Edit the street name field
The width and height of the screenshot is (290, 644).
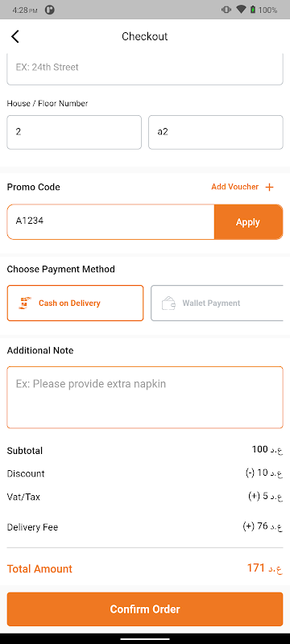click(x=145, y=68)
